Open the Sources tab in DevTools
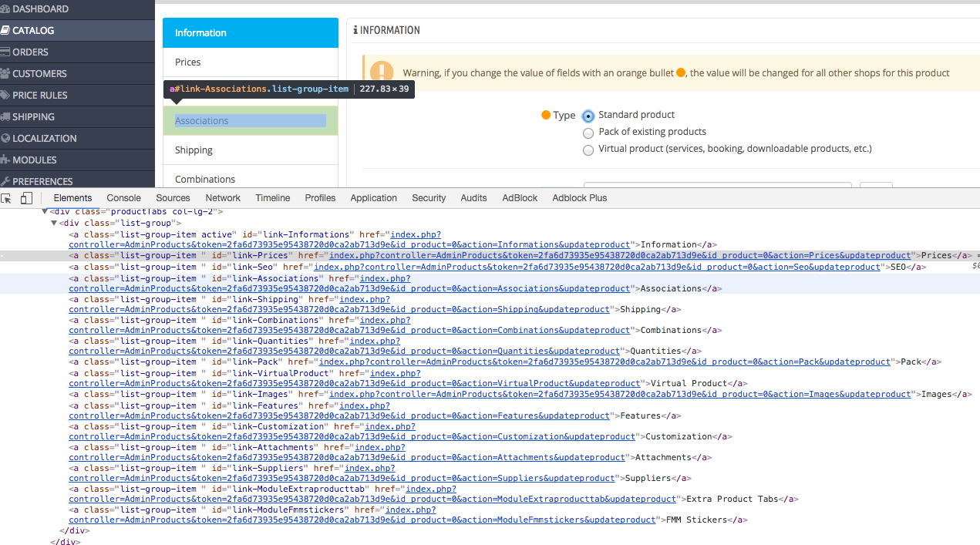 (x=173, y=198)
